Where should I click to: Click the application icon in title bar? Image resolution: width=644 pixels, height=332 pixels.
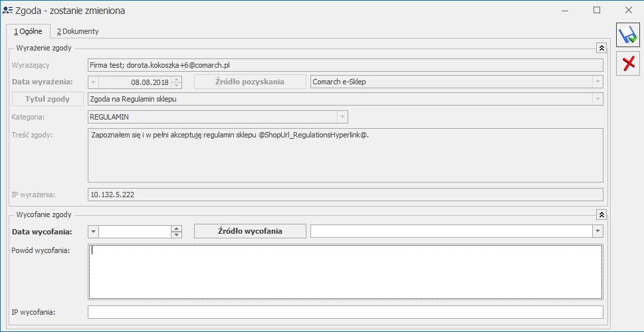[x=7, y=11]
